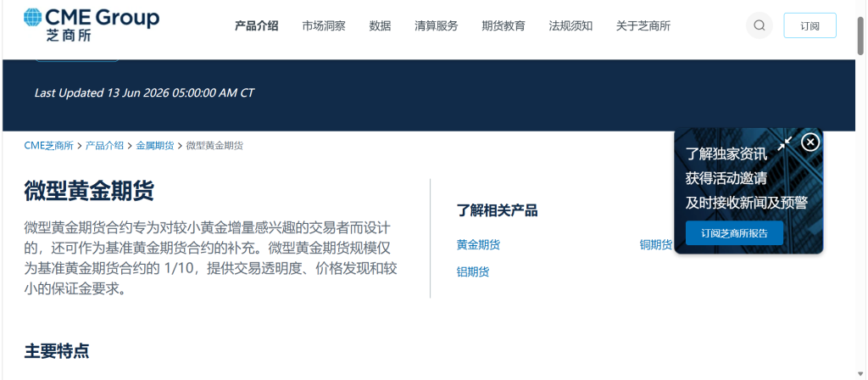Click the 订阅 button
Screen dimensions: 868x380
pyautogui.click(x=810, y=25)
